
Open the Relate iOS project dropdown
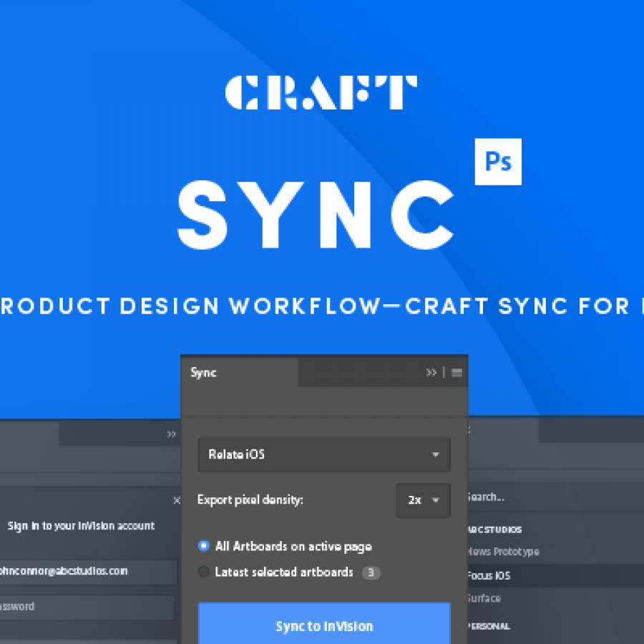coord(323,454)
